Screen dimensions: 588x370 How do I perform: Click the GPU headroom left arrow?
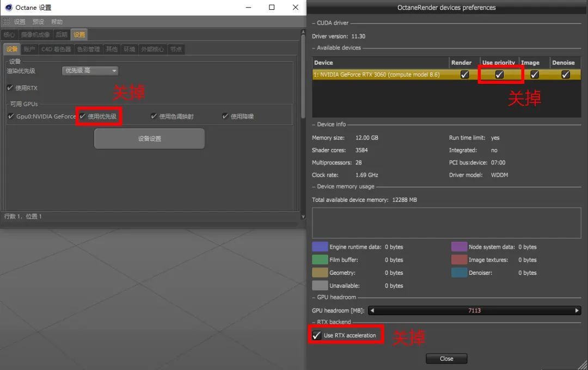click(372, 311)
